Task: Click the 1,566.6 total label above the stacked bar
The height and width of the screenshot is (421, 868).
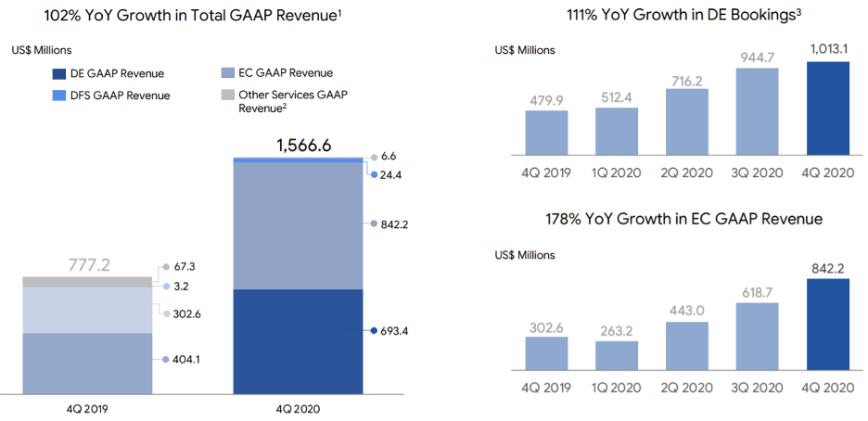Action: tap(297, 145)
